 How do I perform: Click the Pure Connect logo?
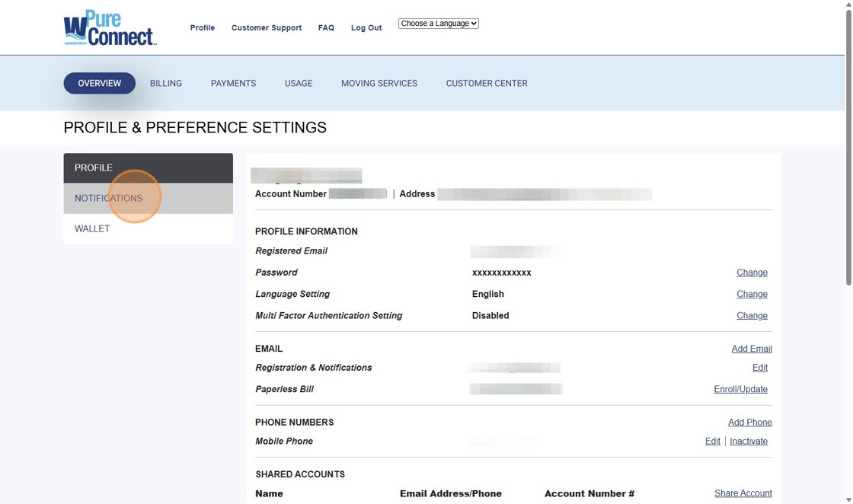(110, 28)
